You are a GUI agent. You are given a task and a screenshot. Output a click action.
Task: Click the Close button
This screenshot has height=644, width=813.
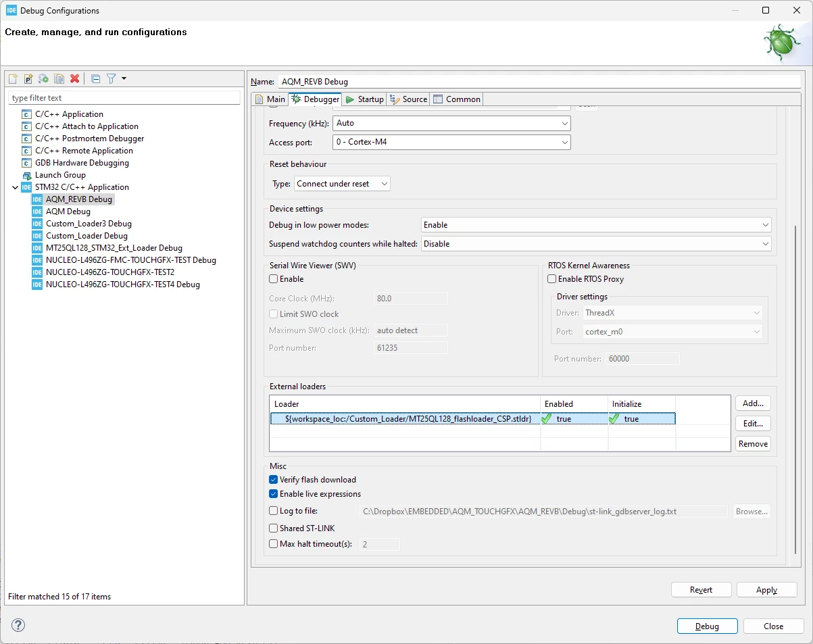click(x=774, y=626)
